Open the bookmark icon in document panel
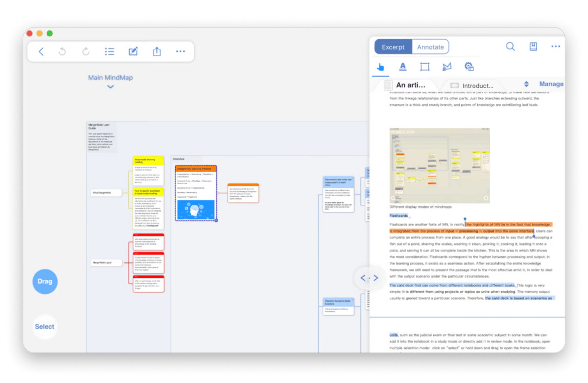Viewport: 588px width, 383px height. 533,46
